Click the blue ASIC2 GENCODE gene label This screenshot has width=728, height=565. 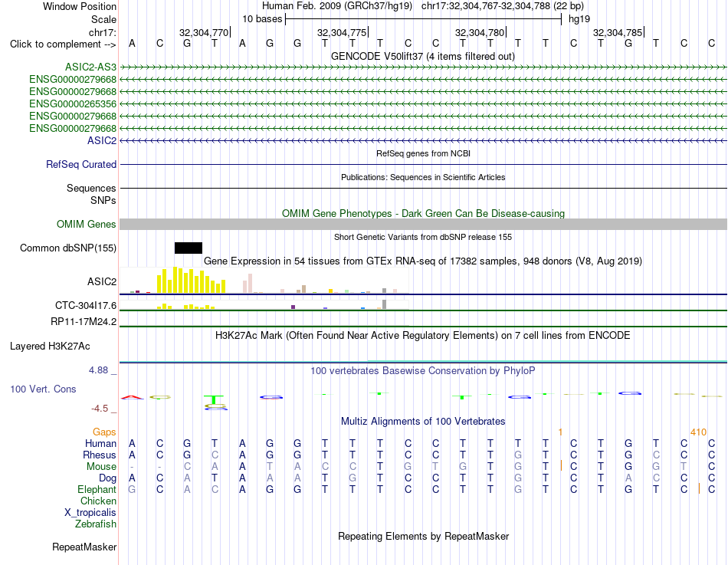(102, 140)
